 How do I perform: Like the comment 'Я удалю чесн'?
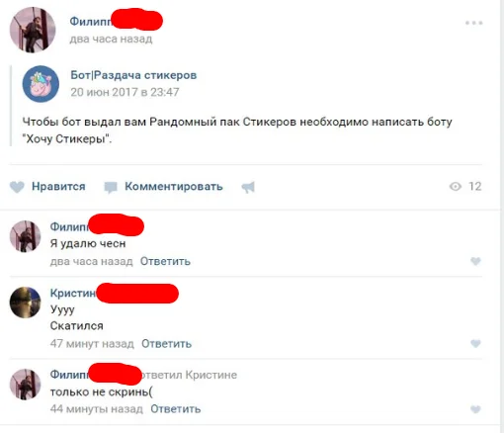475,261
